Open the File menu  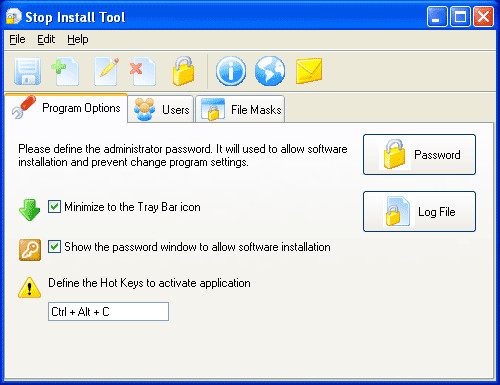tap(17, 39)
